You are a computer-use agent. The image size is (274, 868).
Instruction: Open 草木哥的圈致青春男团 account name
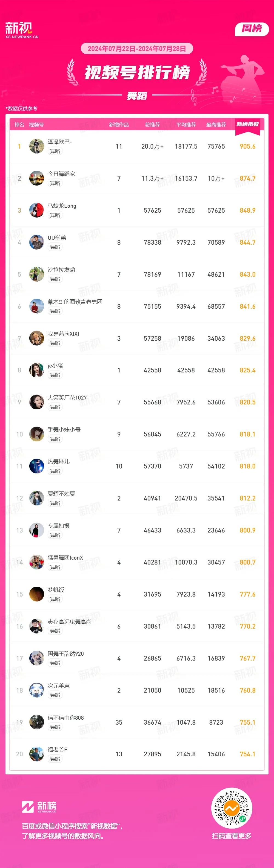[75, 302]
